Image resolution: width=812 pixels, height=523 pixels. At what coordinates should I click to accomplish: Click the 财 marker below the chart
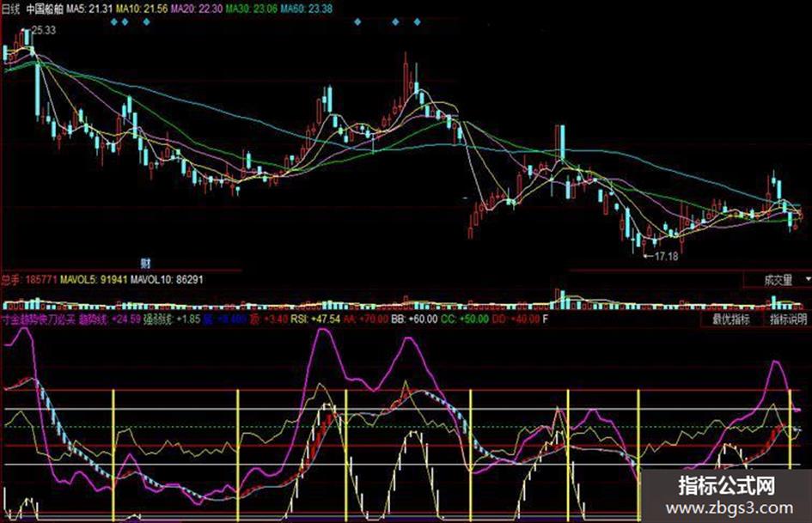pos(145,263)
